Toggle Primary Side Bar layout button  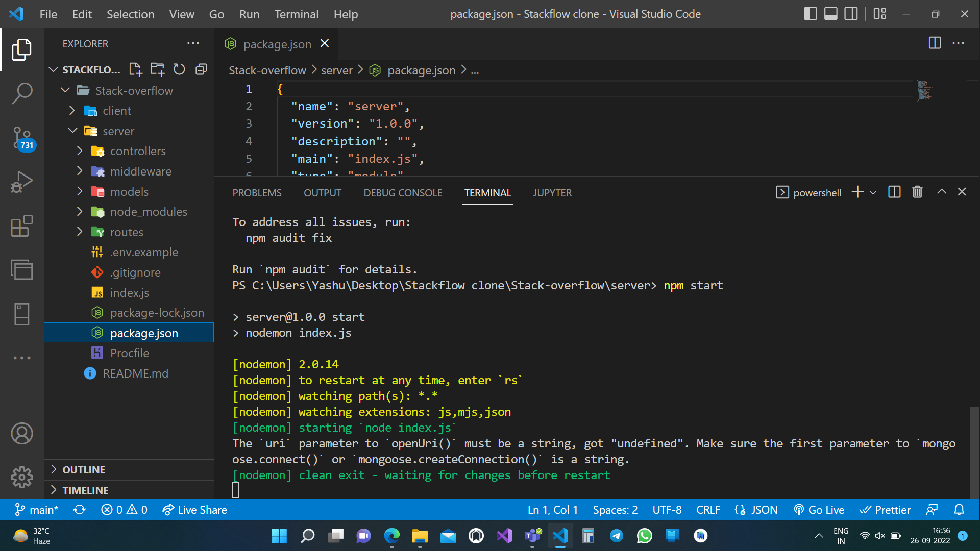click(x=810, y=14)
